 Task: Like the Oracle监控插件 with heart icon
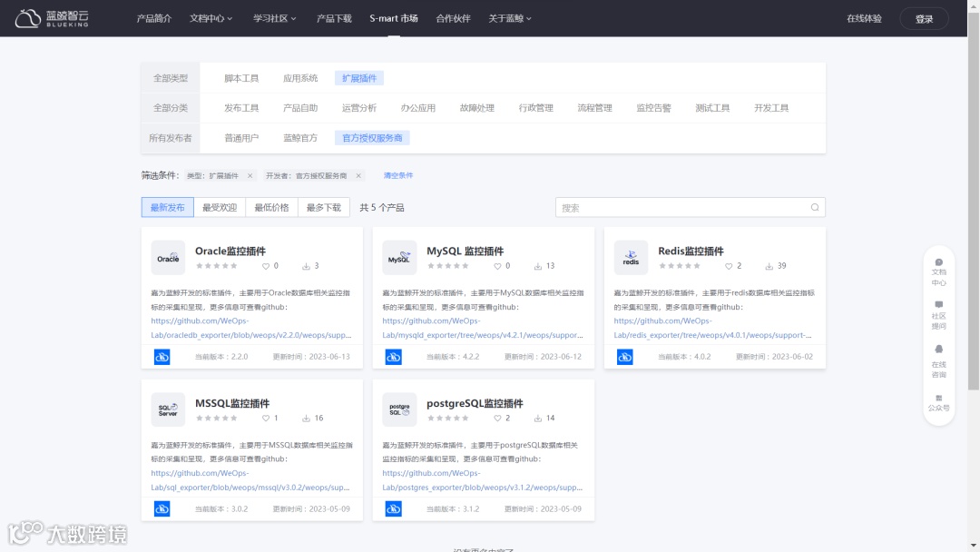[266, 266]
